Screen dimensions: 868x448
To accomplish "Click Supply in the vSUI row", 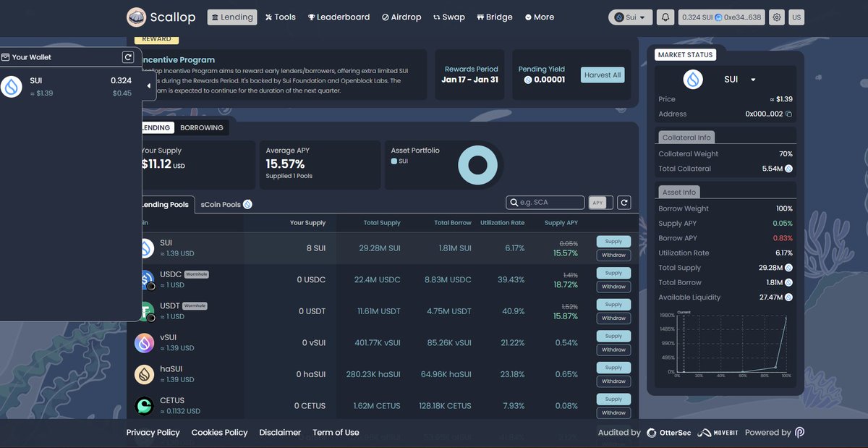I will point(613,336).
